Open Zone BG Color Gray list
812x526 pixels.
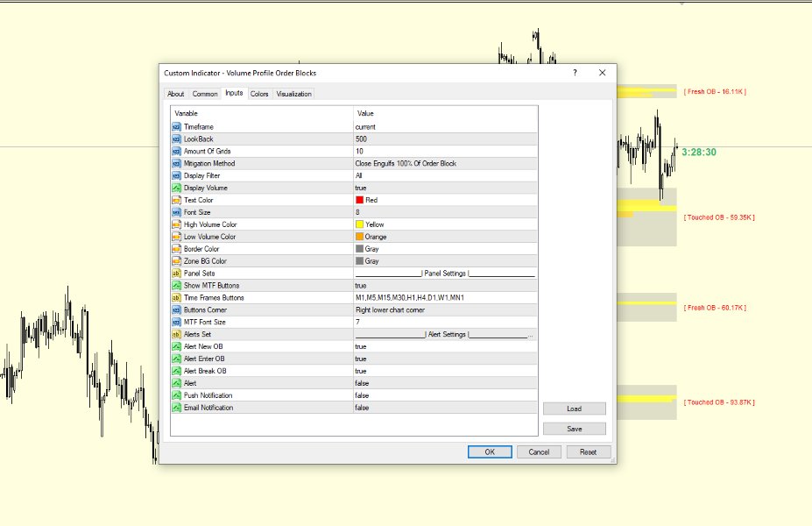(x=445, y=261)
